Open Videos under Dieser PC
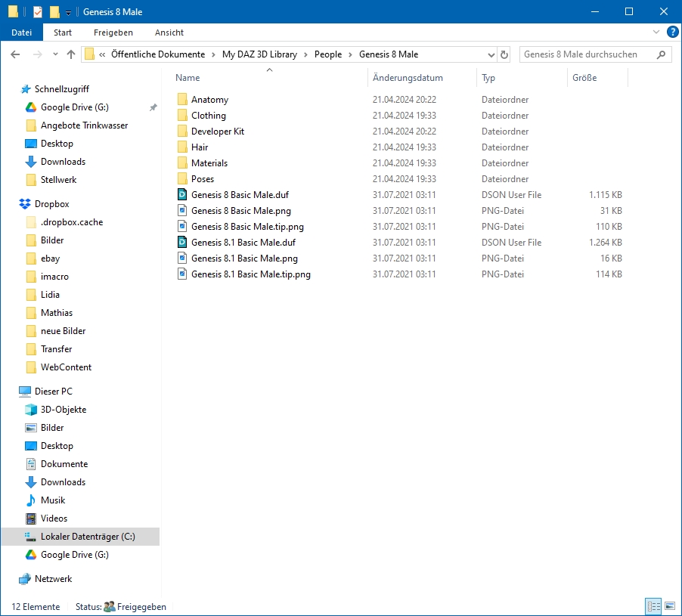Image resolution: width=682 pixels, height=616 pixels. pyautogui.click(x=54, y=518)
